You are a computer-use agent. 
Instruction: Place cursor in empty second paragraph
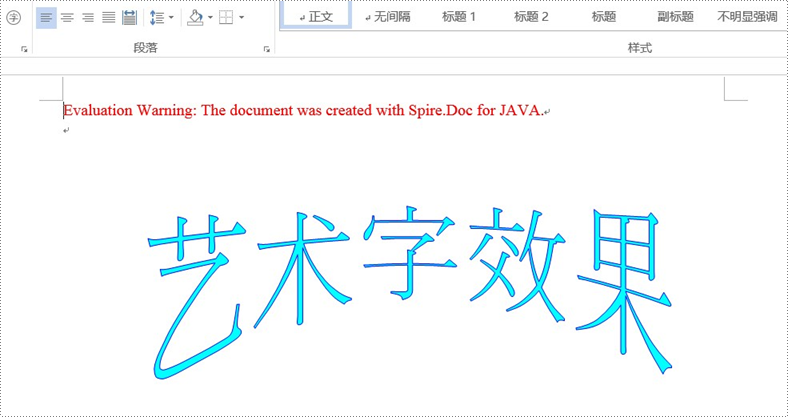pyautogui.click(x=66, y=130)
